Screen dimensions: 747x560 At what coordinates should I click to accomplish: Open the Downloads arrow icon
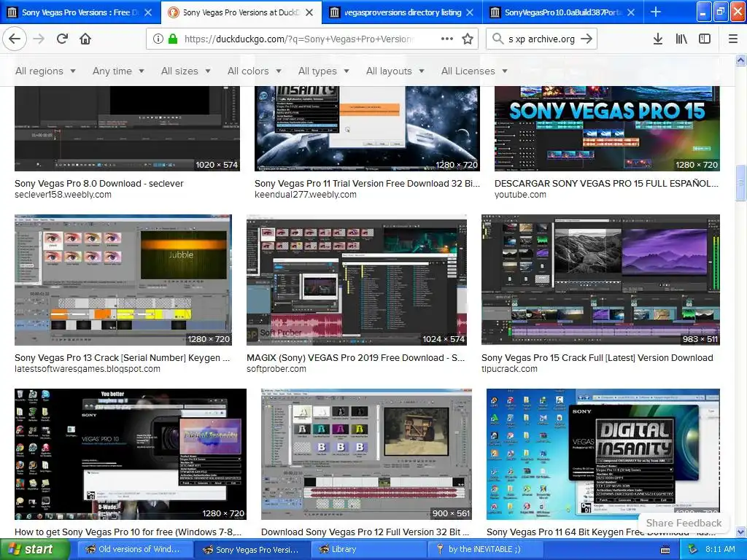click(658, 39)
